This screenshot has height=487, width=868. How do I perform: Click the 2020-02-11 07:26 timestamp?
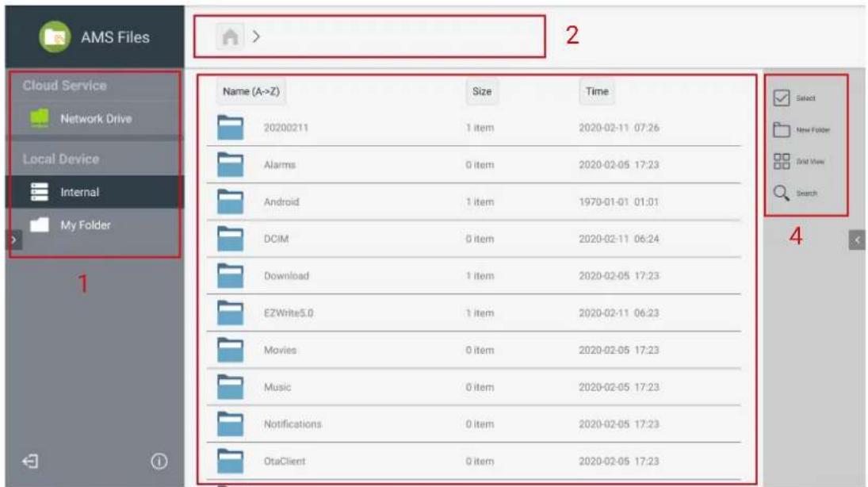click(619, 128)
